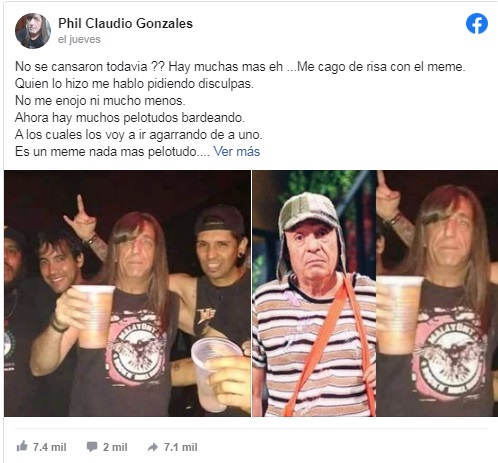The height and width of the screenshot is (463, 498).
Task: Click the orange beer cup in left photo
Action: pyautogui.click(x=95, y=316)
